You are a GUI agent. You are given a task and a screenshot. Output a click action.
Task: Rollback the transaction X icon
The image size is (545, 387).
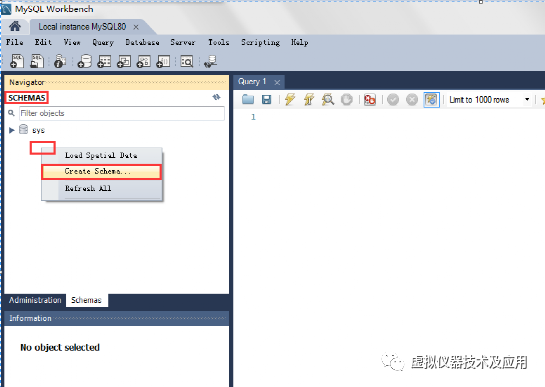[x=412, y=100]
